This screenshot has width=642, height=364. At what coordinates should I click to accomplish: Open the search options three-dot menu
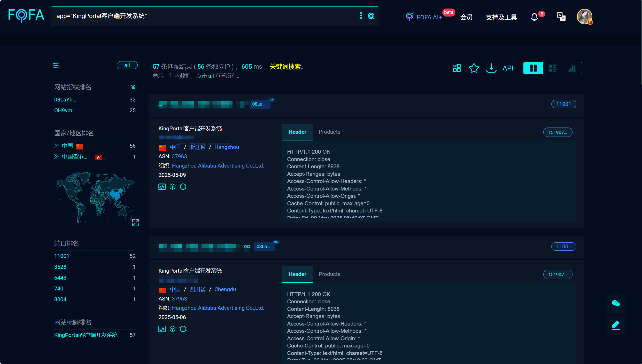pyautogui.click(x=361, y=16)
